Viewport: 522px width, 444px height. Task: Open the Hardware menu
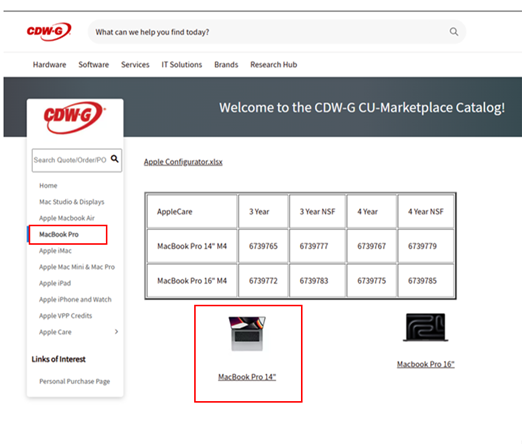[49, 65]
